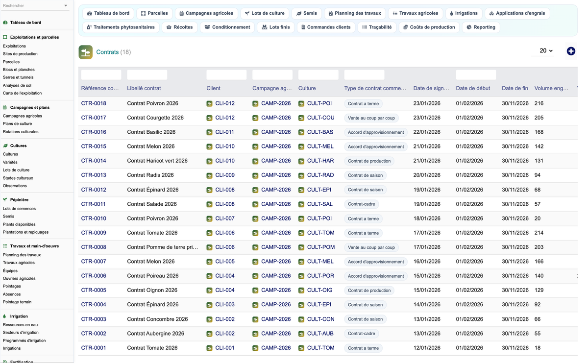Open CAMP-2026 link in row CTR-0013

(x=276, y=175)
